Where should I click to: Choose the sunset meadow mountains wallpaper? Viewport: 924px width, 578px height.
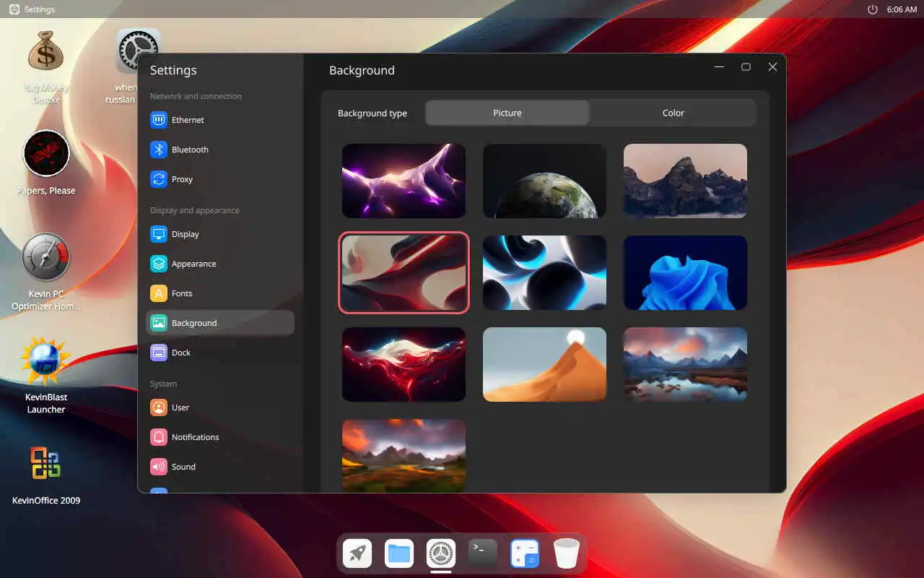click(404, 455)
